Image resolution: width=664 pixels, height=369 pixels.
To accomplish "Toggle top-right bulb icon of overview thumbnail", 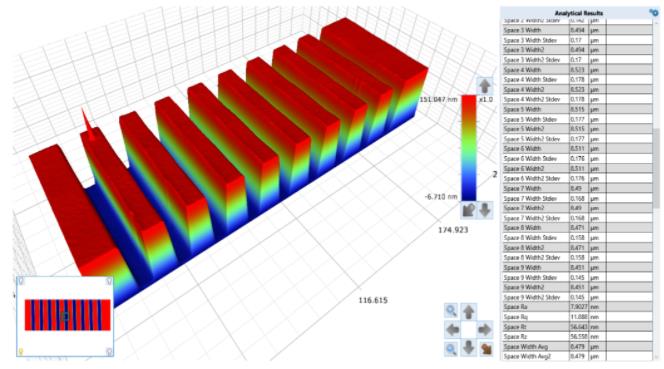I will tap(109, 281).
